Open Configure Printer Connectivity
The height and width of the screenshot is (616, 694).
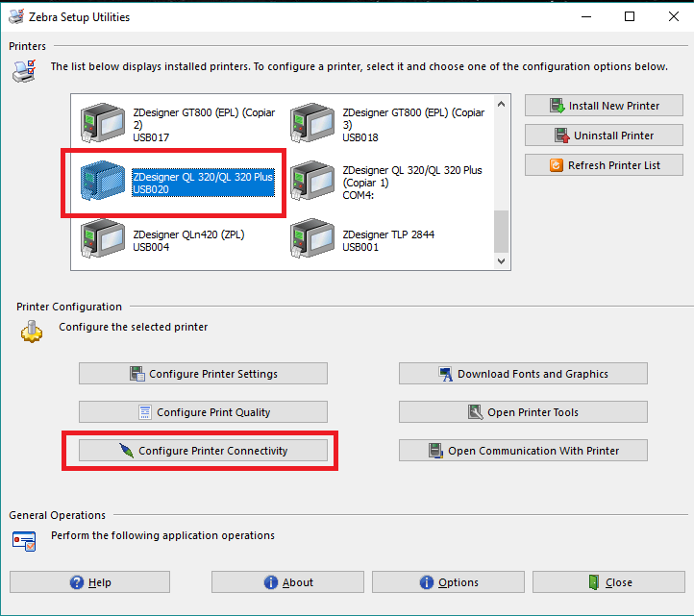203,451
